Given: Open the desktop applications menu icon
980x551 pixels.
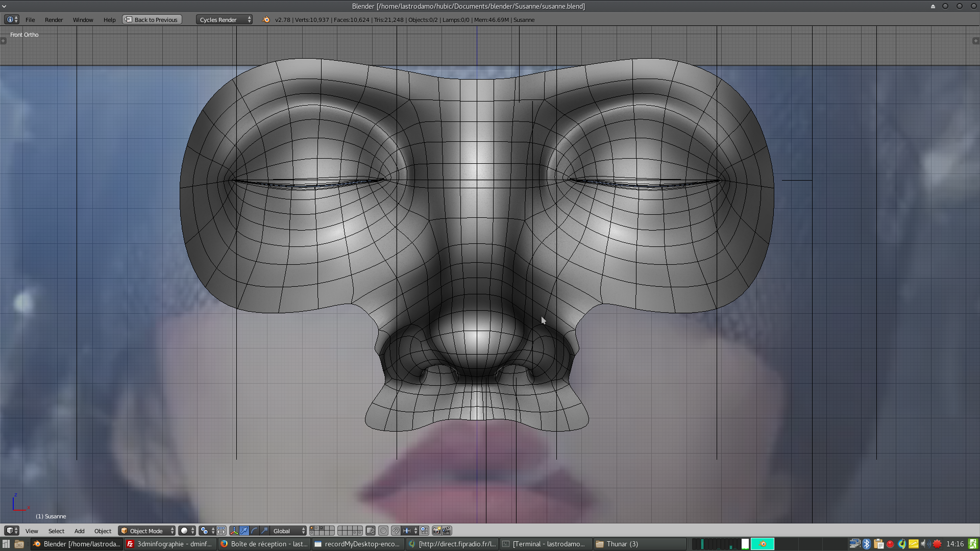Looking at the screenshot, I should 6,544.
